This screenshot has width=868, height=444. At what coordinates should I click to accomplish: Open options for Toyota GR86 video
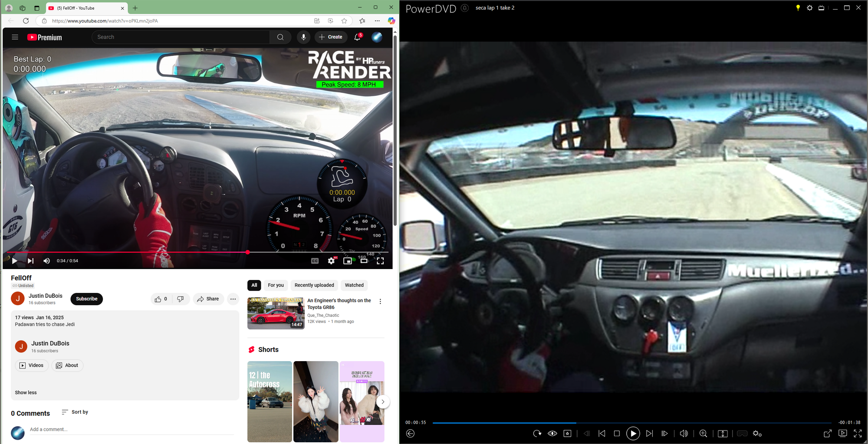coord(381,302)
